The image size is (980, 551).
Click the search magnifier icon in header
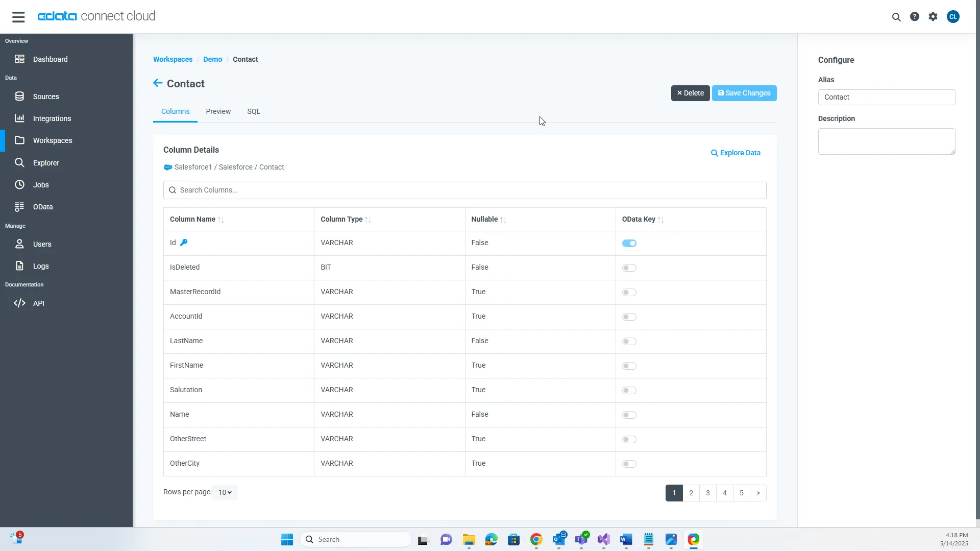[896, 17]
